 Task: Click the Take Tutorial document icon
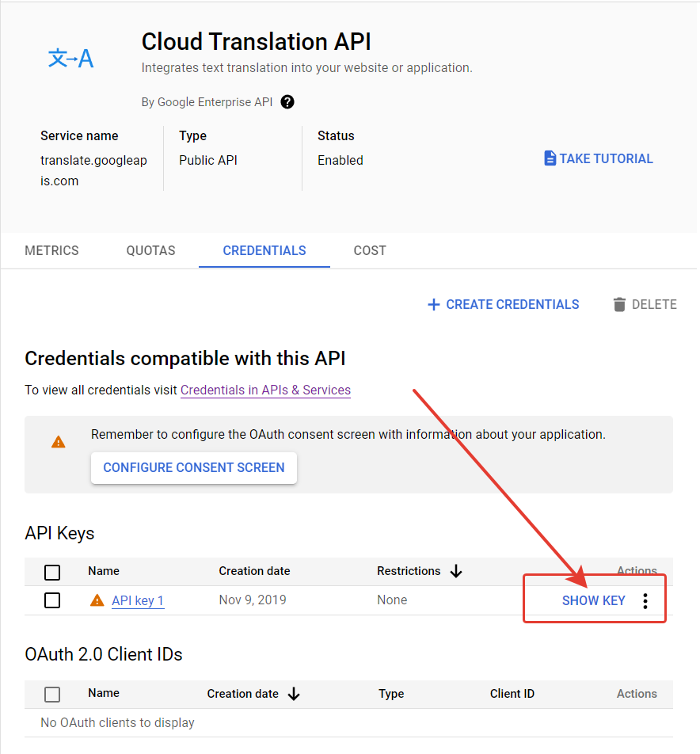(550, 158)
